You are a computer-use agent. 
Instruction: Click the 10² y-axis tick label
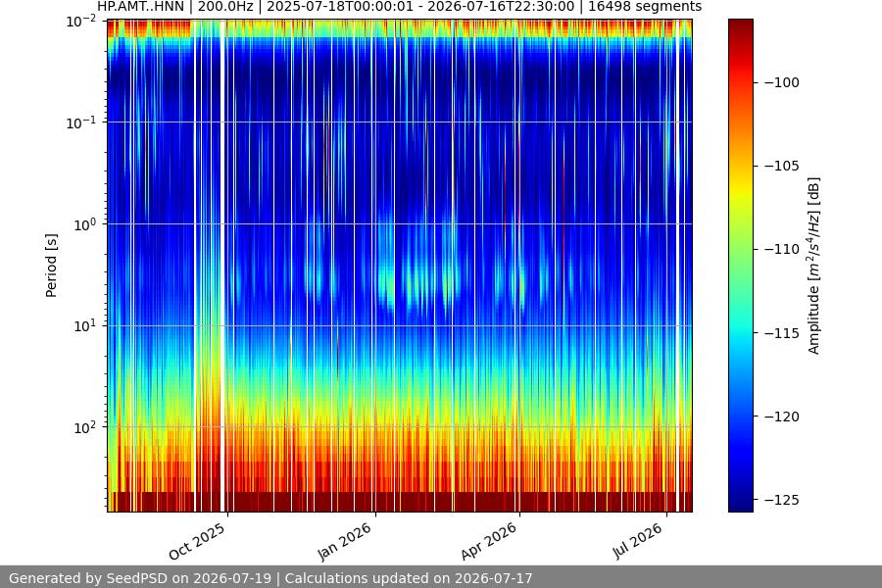click(x=85, y=427)
